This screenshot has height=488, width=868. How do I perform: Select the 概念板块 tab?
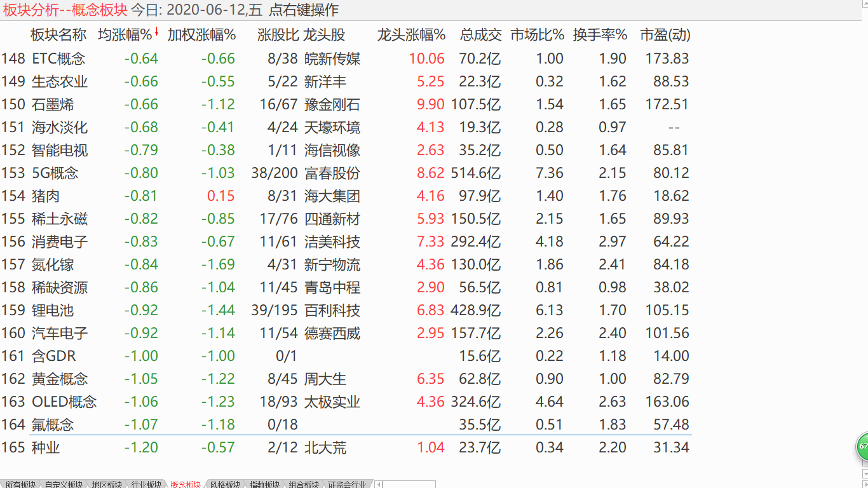pyautogui.click(x=185, y=484)
